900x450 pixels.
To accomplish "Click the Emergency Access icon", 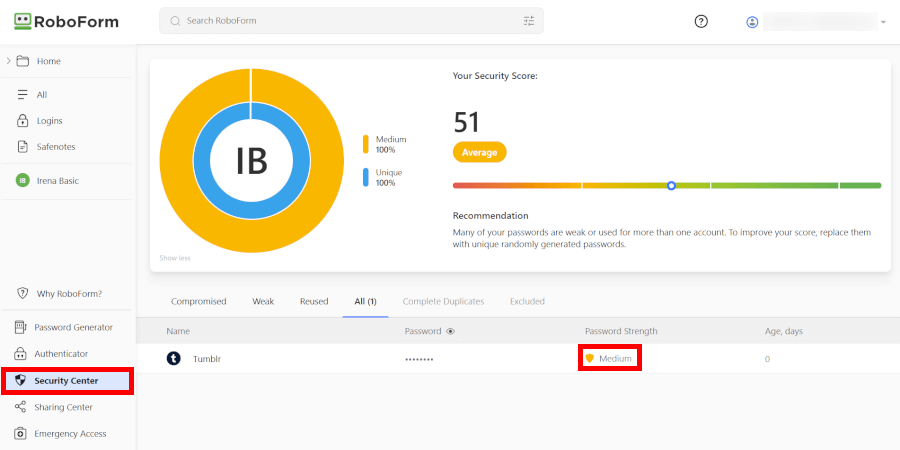I will [x=20, y=433].
